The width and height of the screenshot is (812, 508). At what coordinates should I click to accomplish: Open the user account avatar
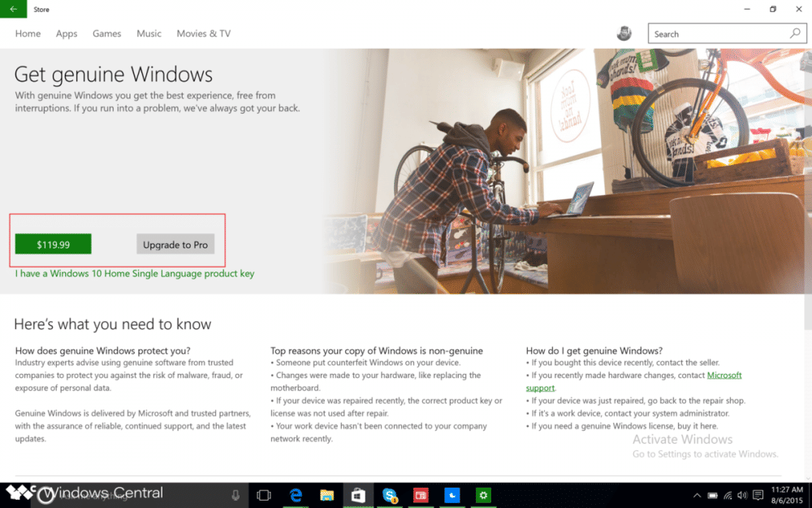(624, 33)
